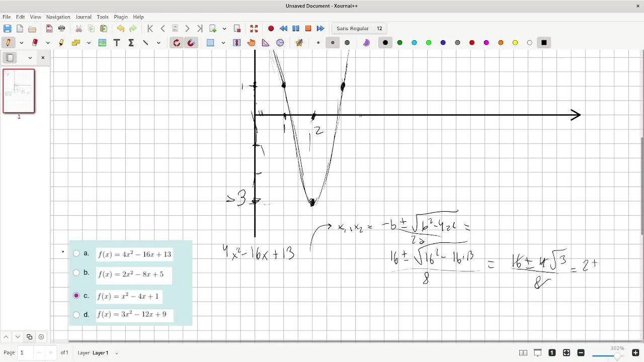Toggle rotation snapping
The image size is (644, 362).
pyautogui.click(x=177, y=43)
